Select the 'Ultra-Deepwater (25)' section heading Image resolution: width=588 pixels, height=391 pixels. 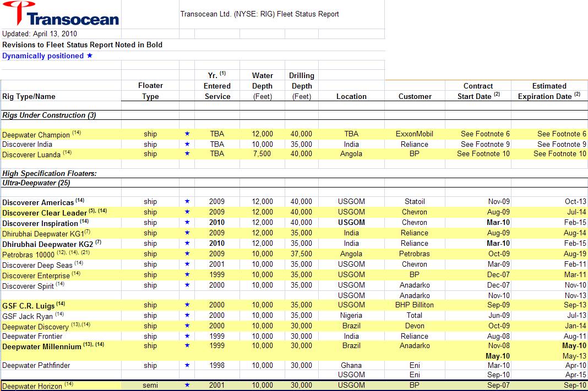(x=36, y=183)
